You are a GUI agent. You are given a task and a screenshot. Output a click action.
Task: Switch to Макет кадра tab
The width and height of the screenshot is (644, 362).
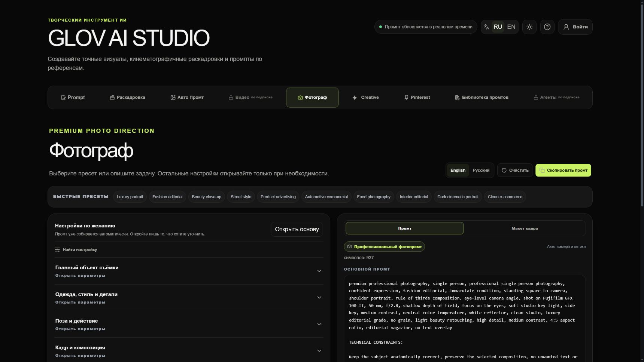[525, 228]
